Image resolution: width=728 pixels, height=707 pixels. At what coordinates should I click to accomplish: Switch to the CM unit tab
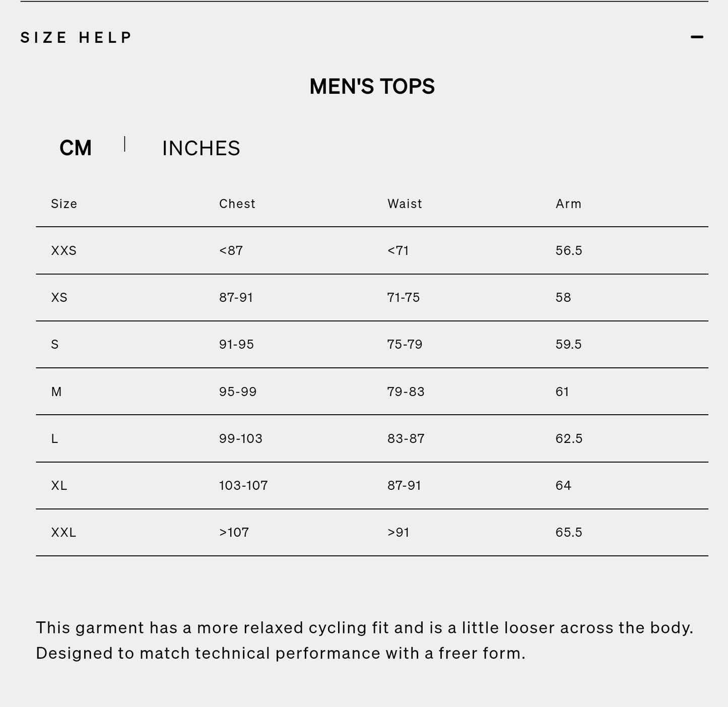pos(76,148)
